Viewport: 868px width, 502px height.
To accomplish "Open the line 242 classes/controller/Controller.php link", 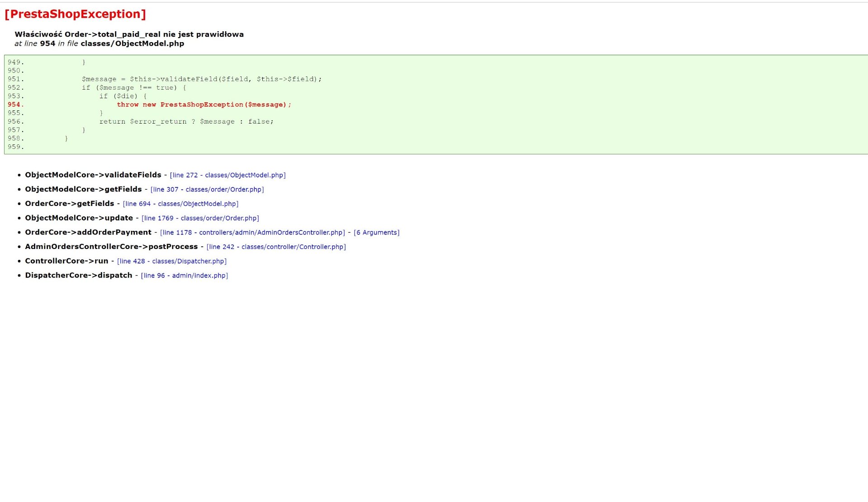I will (276, 247).
